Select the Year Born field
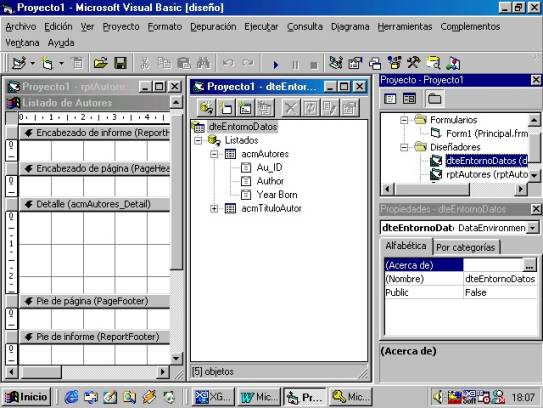 (277, 195)
